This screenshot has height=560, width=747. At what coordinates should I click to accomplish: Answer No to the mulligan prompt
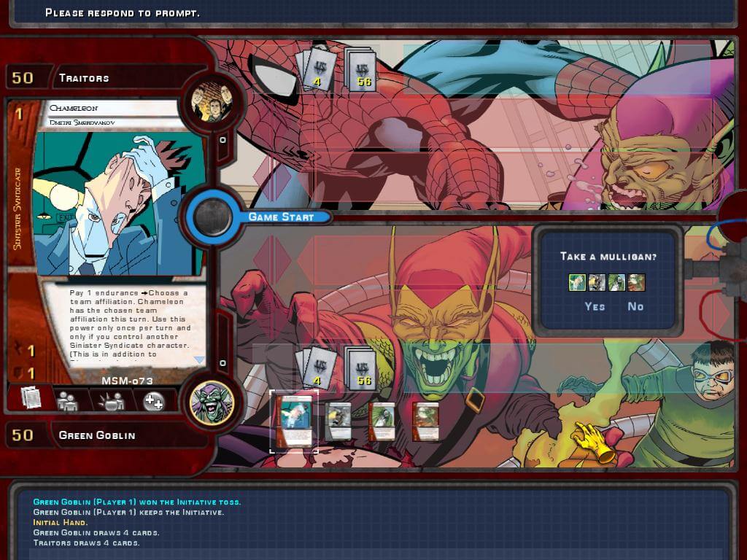[x=635, y=306]
